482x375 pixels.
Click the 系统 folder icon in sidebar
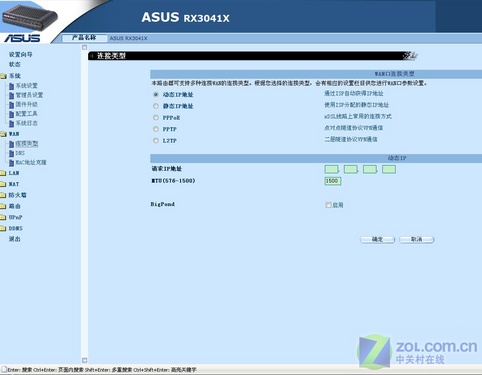[3, 76]
